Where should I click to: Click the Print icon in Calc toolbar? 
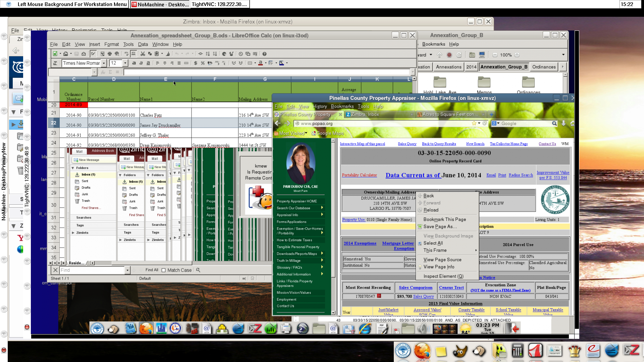point(110,54)
